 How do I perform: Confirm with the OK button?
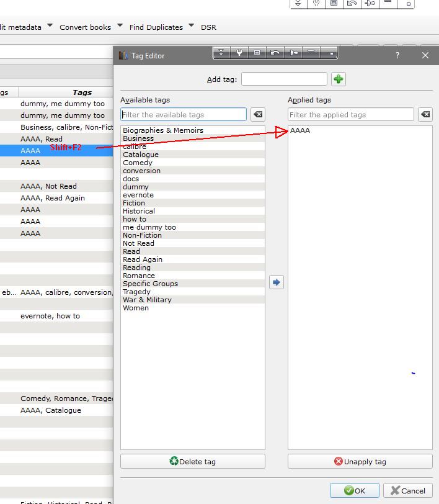point(355,490)
